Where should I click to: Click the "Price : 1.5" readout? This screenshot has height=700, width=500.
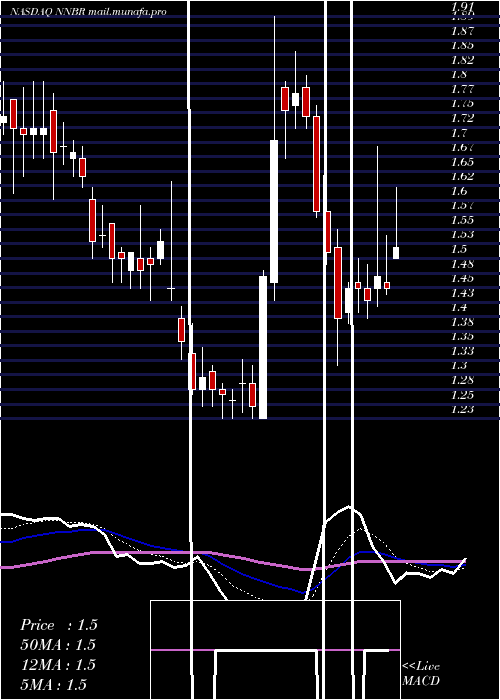pyautogui.click(x=58, y=625)
